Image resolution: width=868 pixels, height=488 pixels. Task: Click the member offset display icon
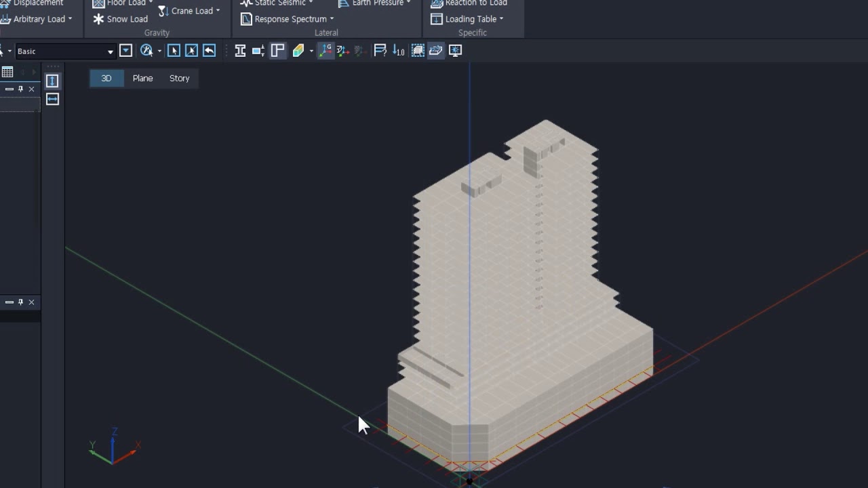258,51
